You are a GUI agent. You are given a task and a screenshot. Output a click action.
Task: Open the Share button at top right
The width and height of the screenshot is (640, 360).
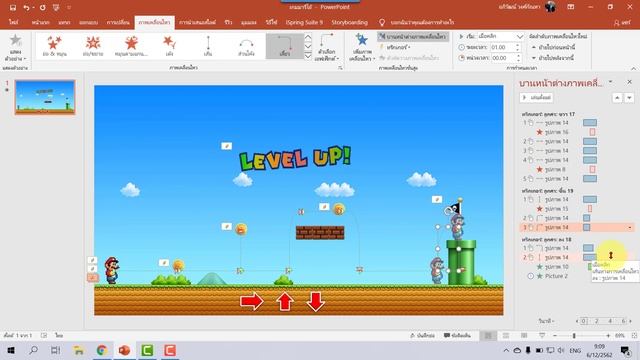point(622,23)
